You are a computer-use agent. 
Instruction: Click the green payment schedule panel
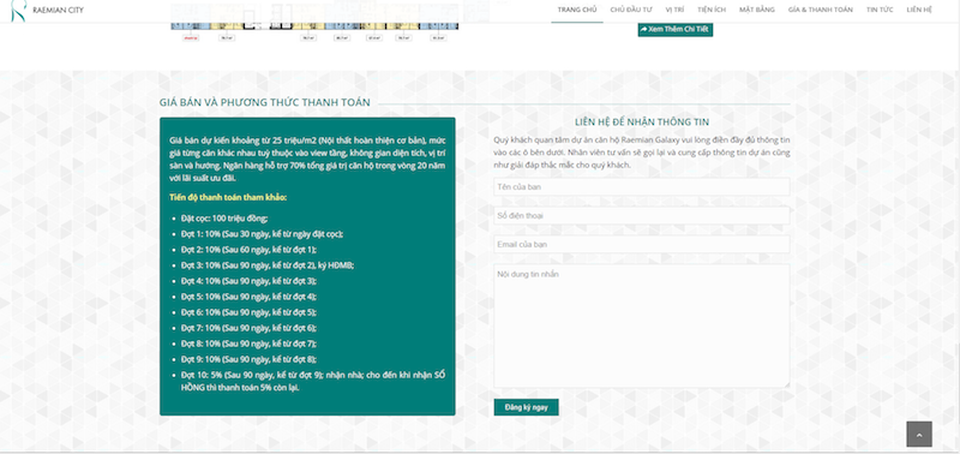coord(307,266)
